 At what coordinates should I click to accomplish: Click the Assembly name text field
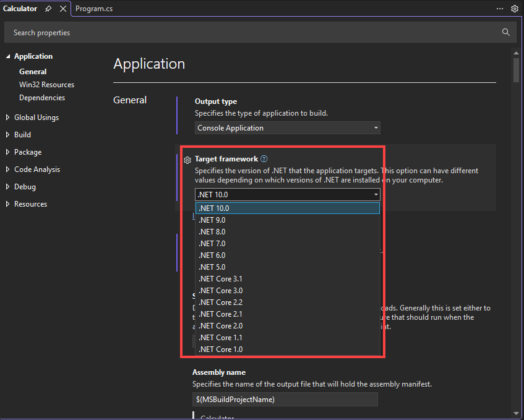[x=285, y=400]
